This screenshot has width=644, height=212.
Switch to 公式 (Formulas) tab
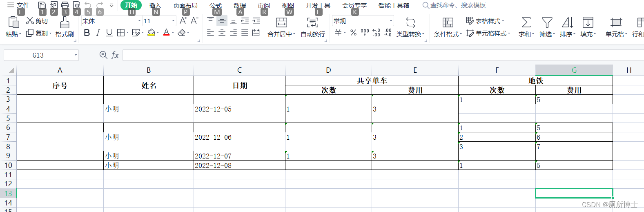(x=216, y=5)
